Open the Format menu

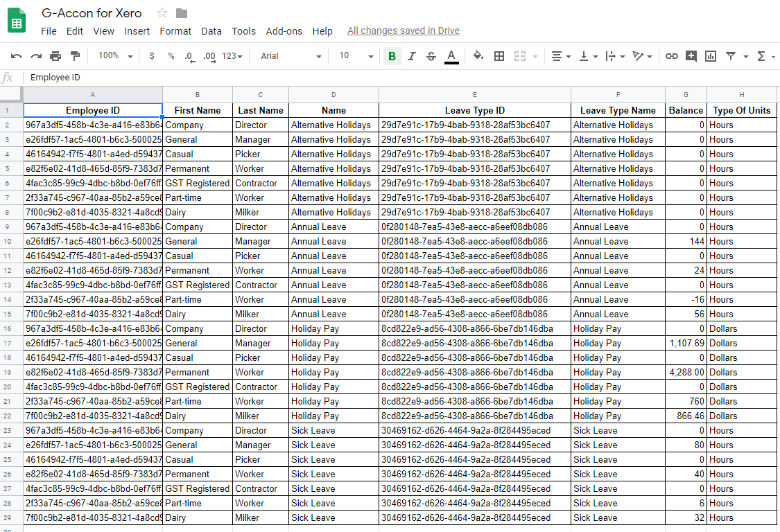tap(175, 31)
